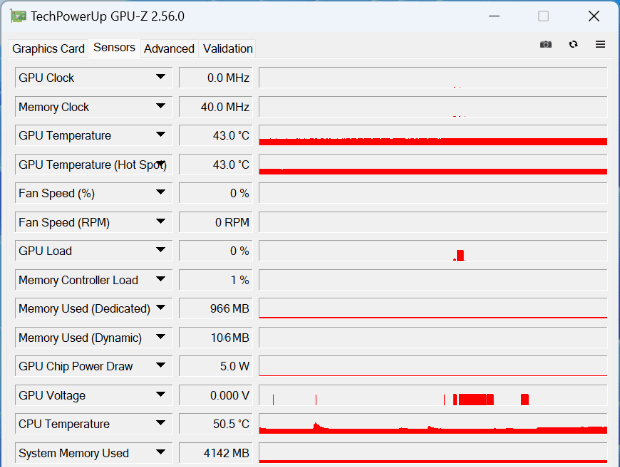Viewport: 620px width, 467px height.
Task: Click the 4142 MB system memory value
Action: (x=215, y=453)
